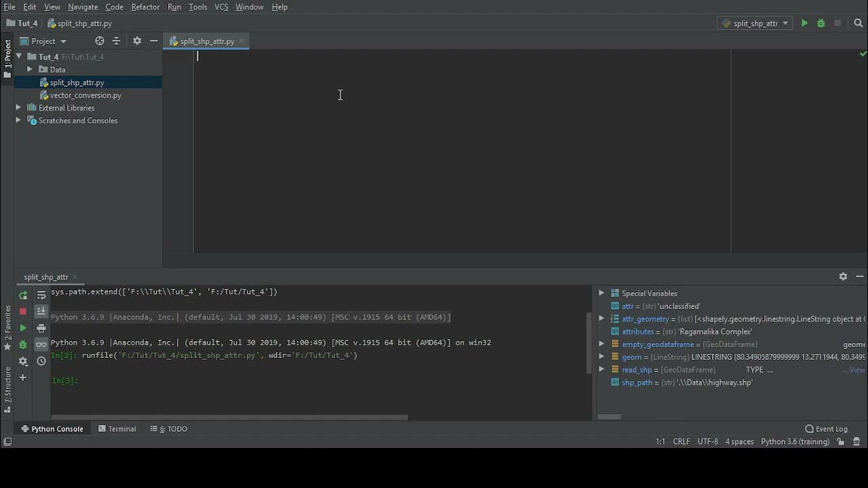Open the Edit menu
This screenshot has height=488, width=868.
coord(30,7)
